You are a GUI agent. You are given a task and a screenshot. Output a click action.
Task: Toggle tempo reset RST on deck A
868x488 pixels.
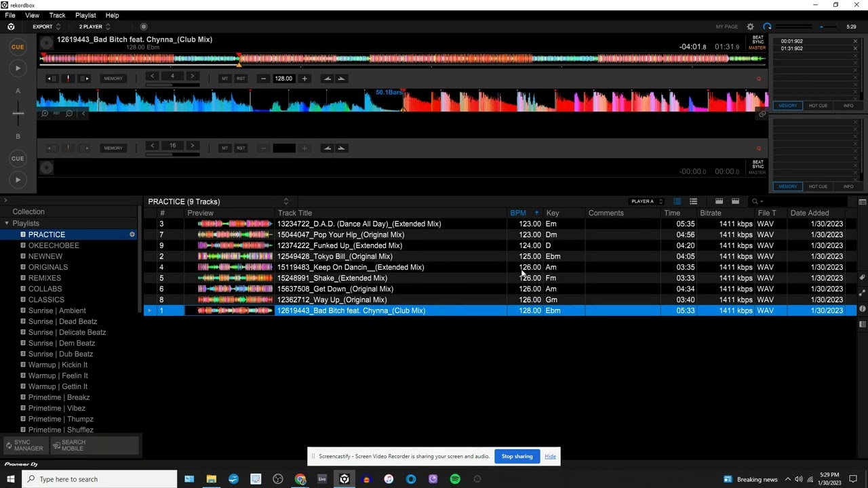(x=241, y=79)
